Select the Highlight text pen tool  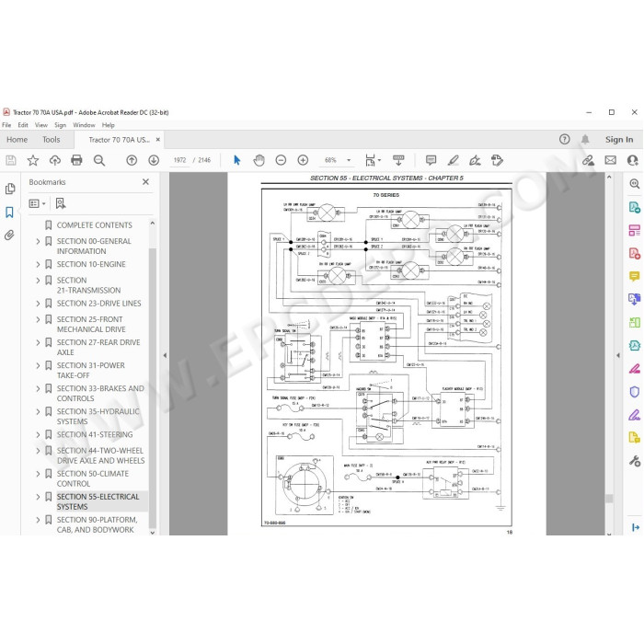[x=453, y=160]
